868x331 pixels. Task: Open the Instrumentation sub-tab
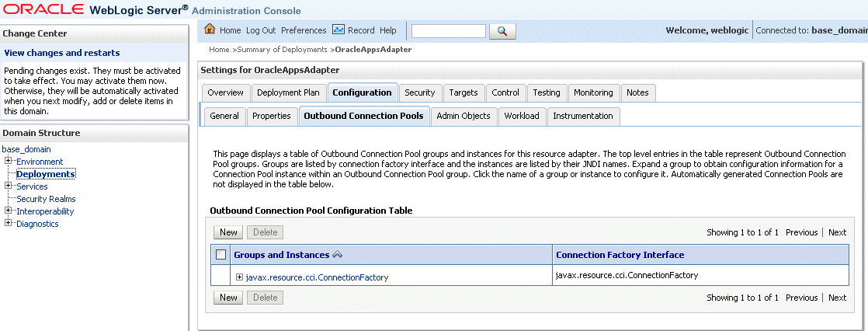pyautogui.click(x=583, y=116)
